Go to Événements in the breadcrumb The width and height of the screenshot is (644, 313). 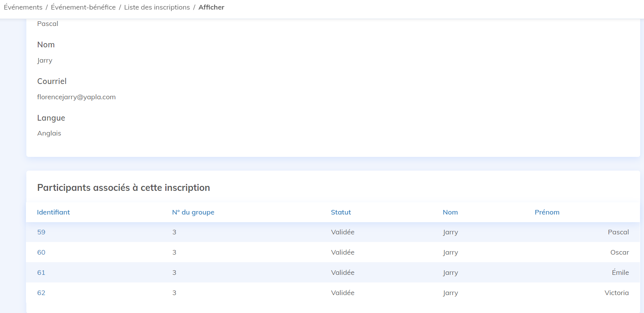click(23, 7)
